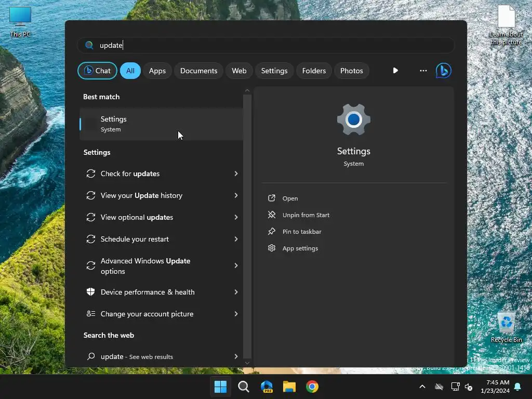Click the Open icon in the preview pane
The image size is (532, 399).
point(271,198)
